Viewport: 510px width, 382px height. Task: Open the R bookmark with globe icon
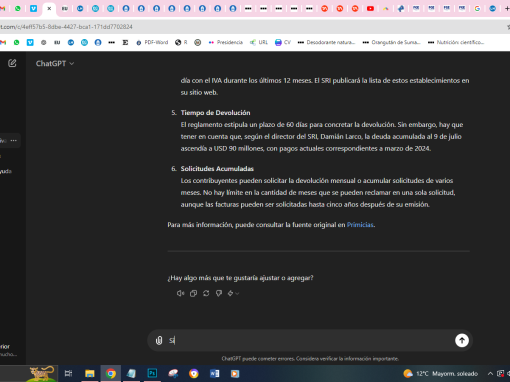tap(181, 42)
